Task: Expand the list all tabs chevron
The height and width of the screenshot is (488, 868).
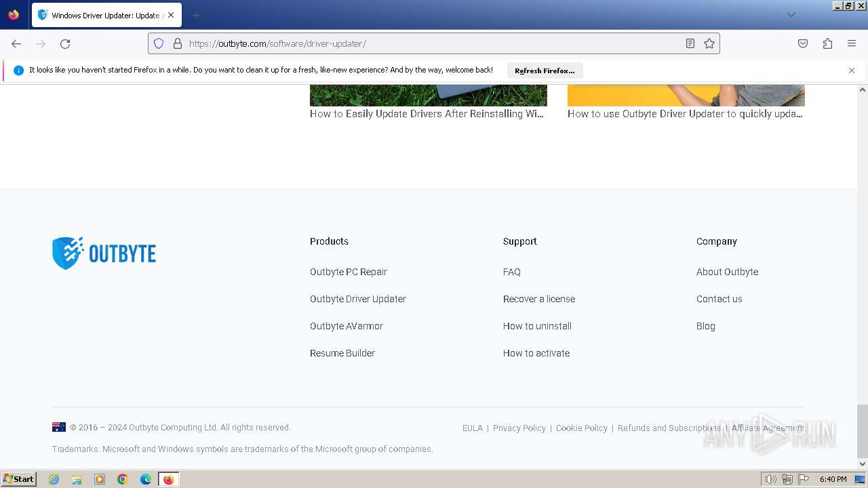Action: pos(791,15)
